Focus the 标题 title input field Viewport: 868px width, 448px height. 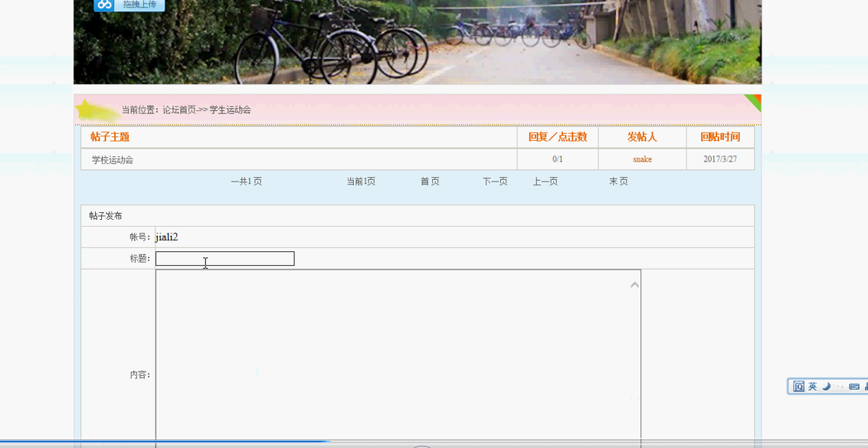point(224,258)
